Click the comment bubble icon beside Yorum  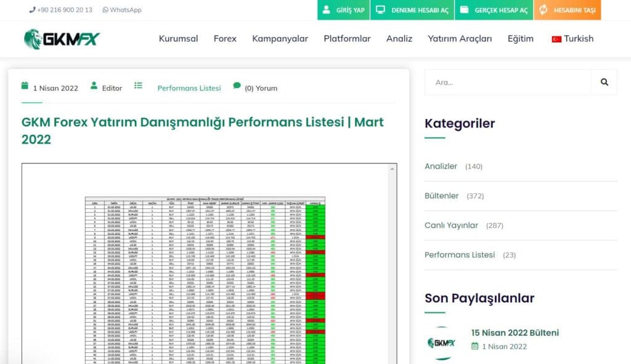(x=237, y=85)
